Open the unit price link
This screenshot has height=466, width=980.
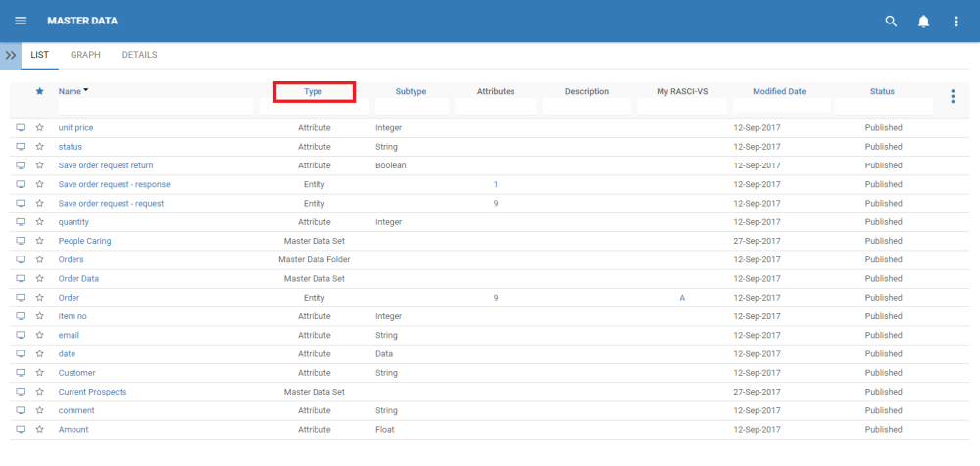tap(75, 128)
